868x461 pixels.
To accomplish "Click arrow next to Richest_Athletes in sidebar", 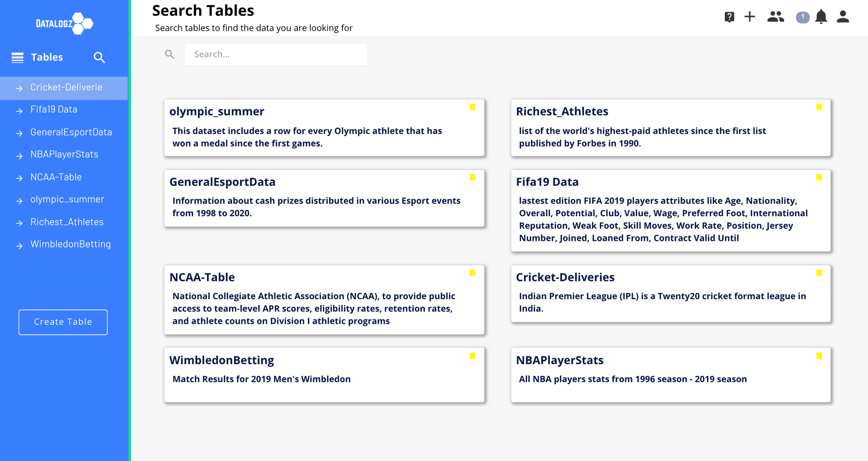I will [19, 224].
